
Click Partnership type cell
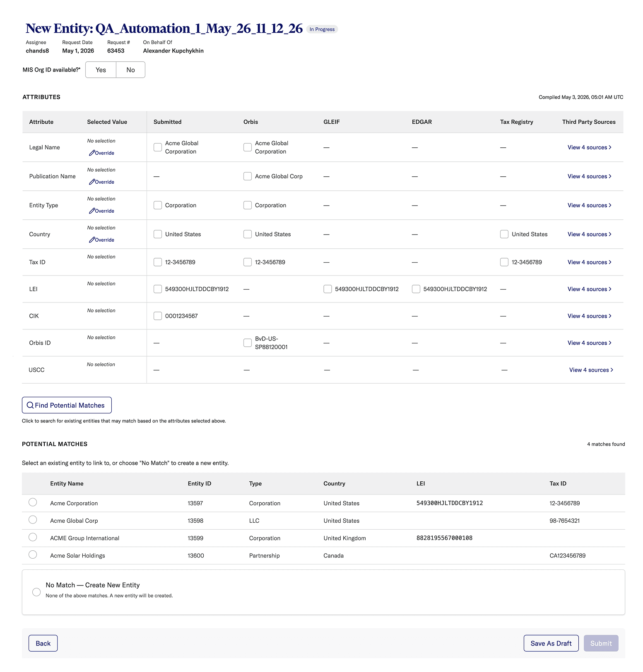coord(264,555)
